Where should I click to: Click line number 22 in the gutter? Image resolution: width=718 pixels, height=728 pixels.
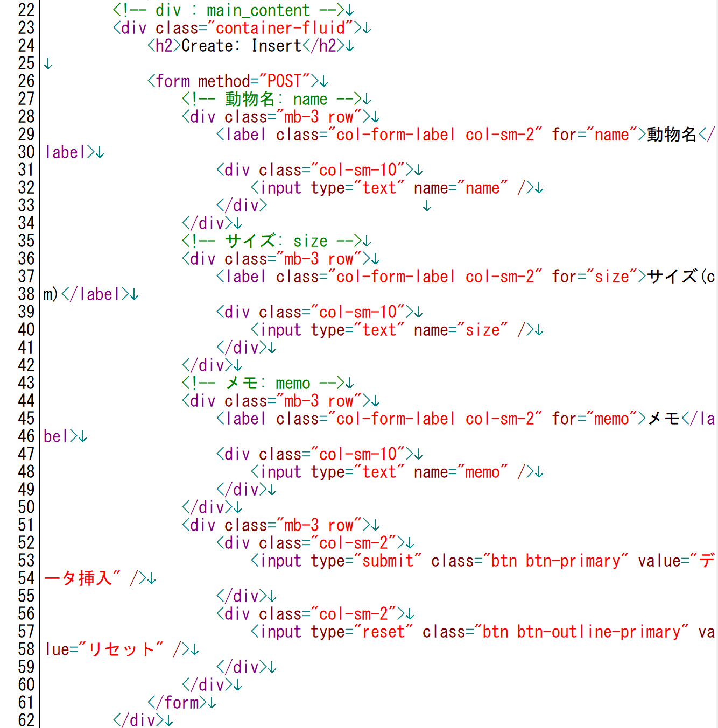pos(26,10)
